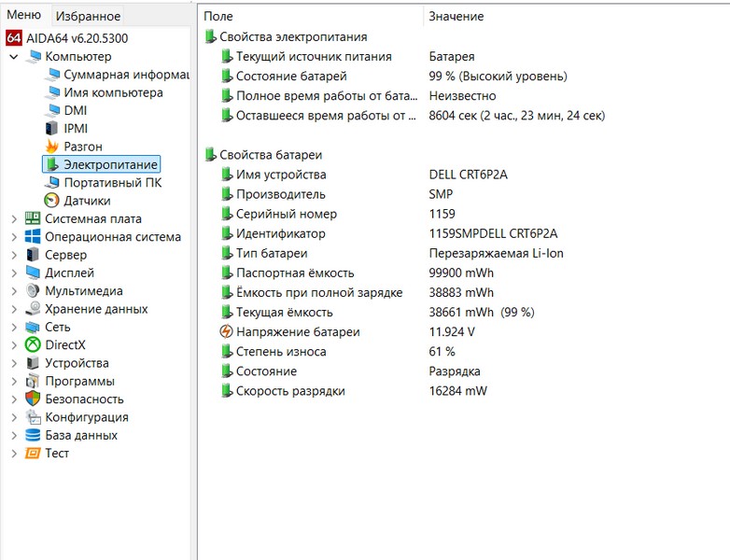
Task: Select the Степень износа row
Action: (281, 352)
